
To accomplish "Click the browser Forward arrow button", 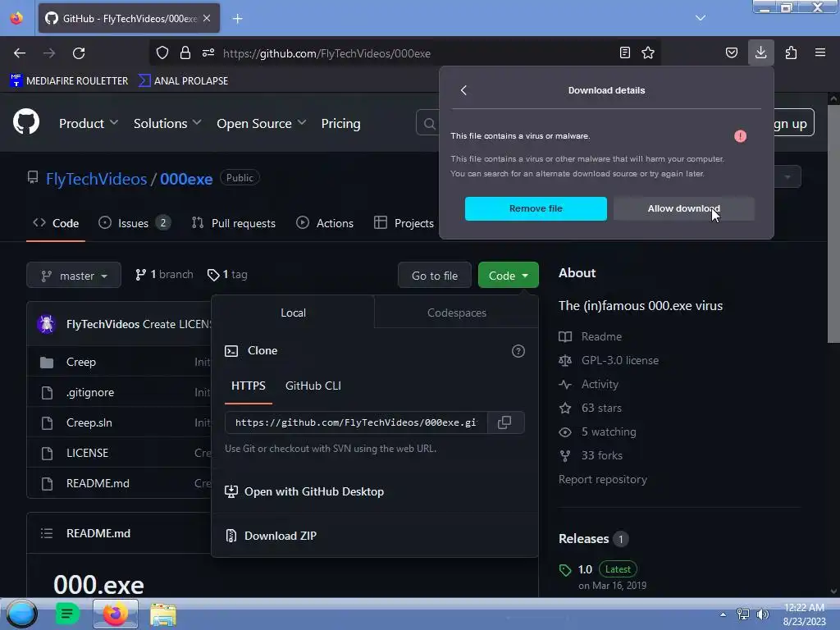I will point(49,53).
